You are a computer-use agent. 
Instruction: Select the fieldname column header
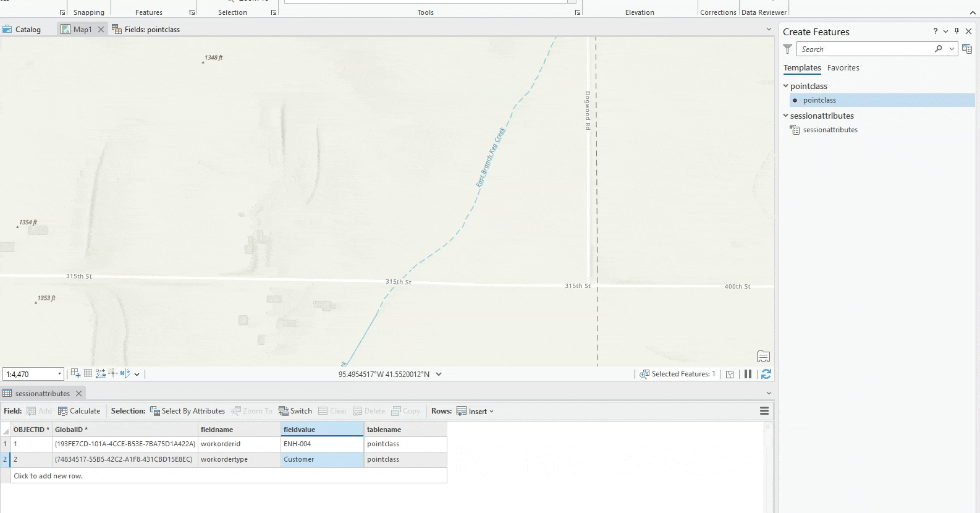(239, 430)
